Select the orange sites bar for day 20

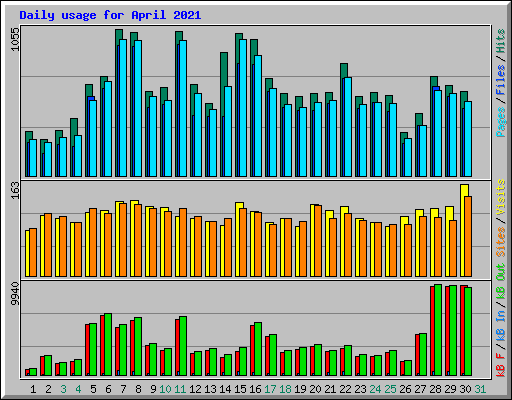tap(318, 241)
